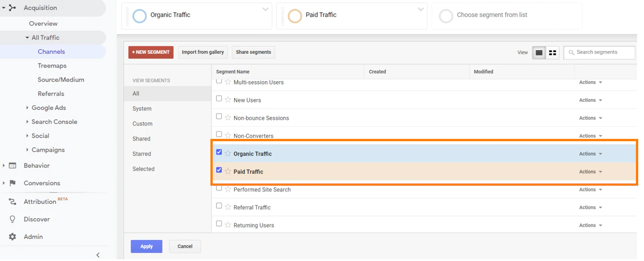This screenshot has height=261, width=644.
Task: Open the Channels report link
Action: click(x=51, y=52)
